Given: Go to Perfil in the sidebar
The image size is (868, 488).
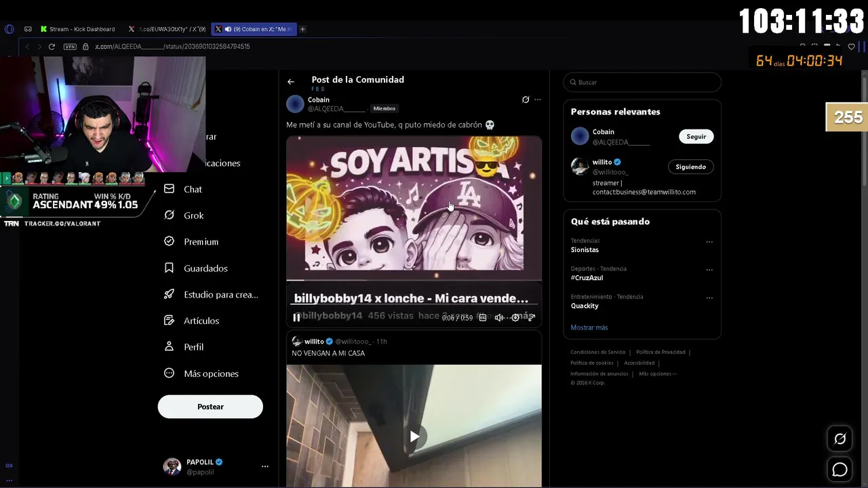Looking at the screenshot, I should [x=184, y=347].
